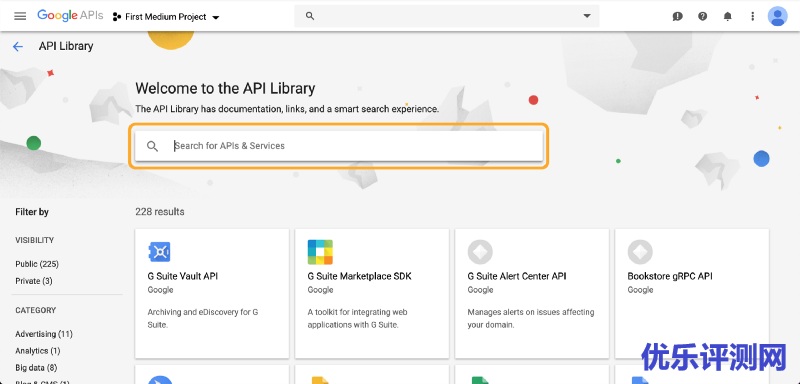800x384 pixels.
Task: Click 'Manages alerts on issues' description
Action: [x=531, y=318]
